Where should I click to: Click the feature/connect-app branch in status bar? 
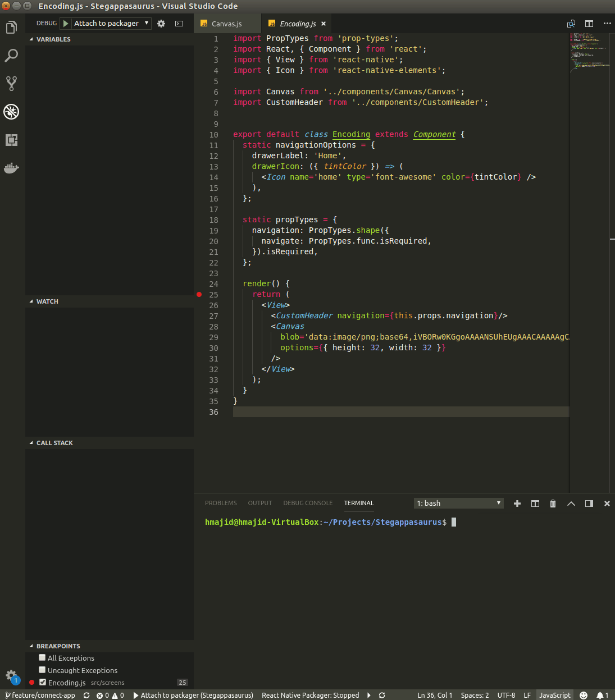(x=39, y=695)
